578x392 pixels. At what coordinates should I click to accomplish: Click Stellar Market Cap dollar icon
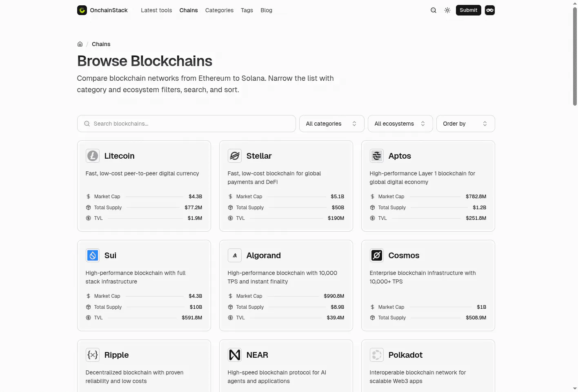pyautogui.click(x=230, y=197)
